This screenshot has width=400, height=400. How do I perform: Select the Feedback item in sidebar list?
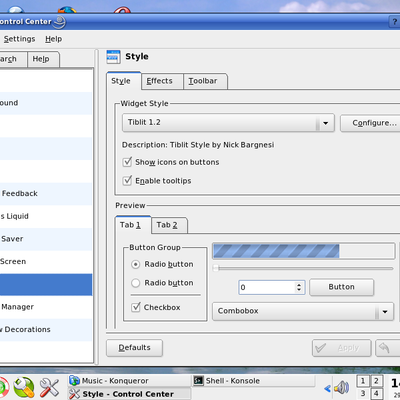(x=46, y=194)
